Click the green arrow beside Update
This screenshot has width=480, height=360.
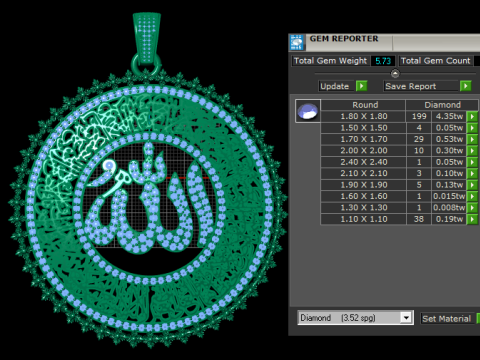point(361,86)
